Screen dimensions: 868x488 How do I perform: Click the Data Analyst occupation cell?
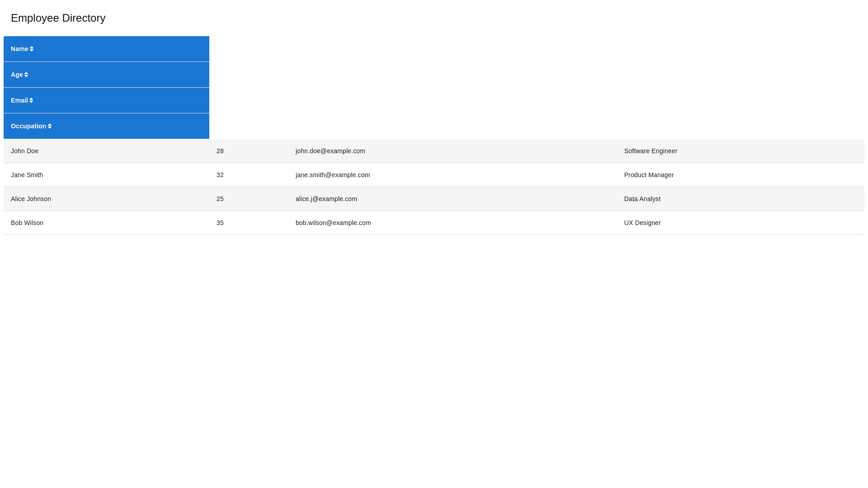[642, 199]
